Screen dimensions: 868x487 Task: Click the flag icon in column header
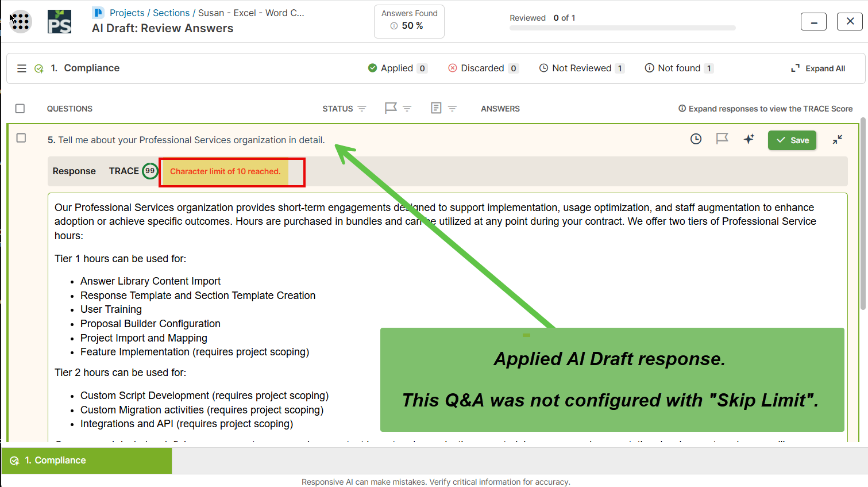(391, 108)
